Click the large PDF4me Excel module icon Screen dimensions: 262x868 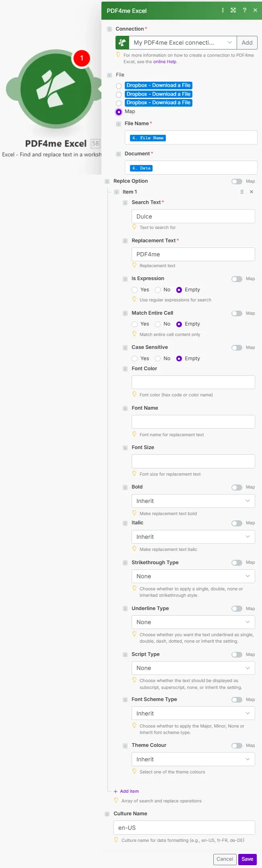pyautogui.click(x=56, y=89)
